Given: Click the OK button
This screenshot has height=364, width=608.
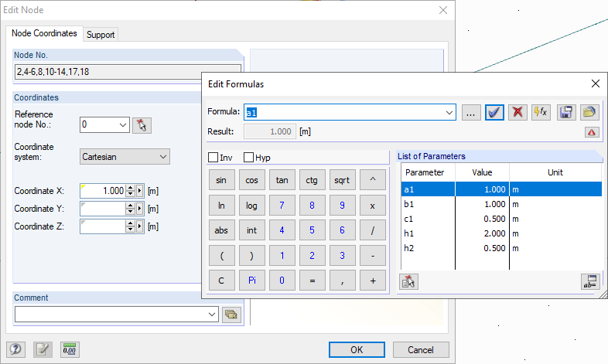Looking at the screenshot, I should point(357,349).
